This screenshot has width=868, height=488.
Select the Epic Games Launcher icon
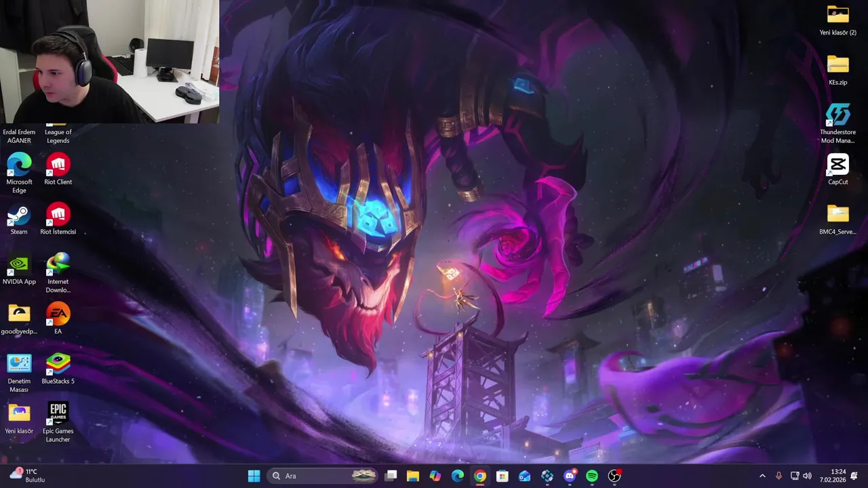coord(58,413)
